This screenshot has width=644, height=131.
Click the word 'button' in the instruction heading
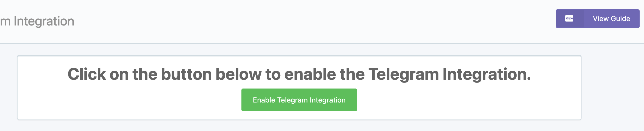click(186, 74)
